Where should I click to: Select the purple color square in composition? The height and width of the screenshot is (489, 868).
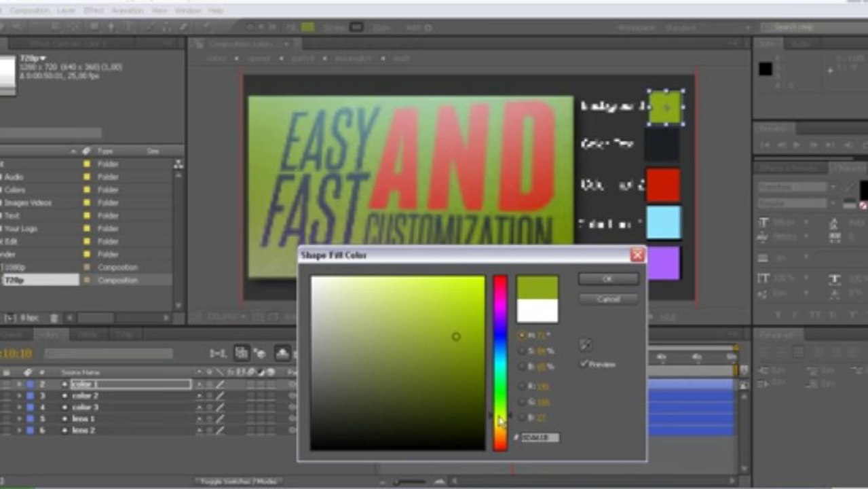663,262
